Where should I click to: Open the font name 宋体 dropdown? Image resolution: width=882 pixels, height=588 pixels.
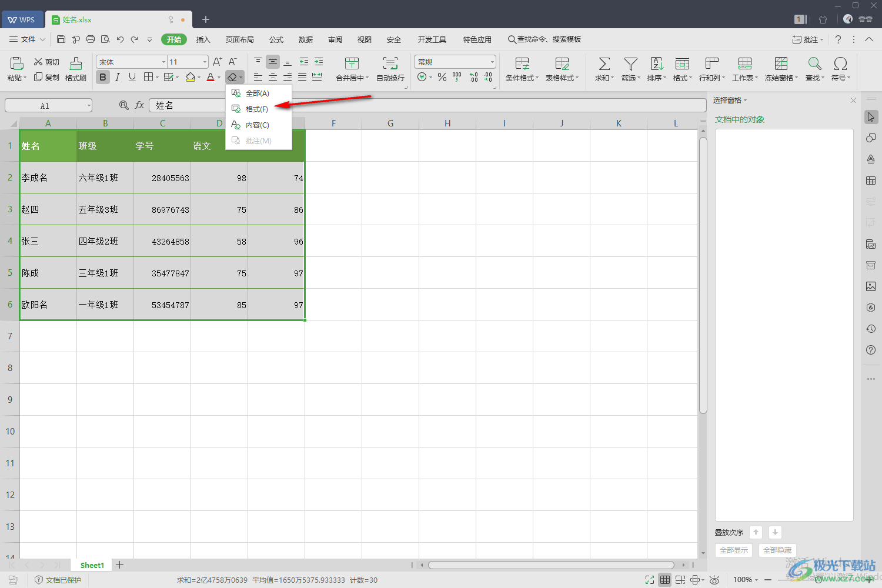coord(163,62)
